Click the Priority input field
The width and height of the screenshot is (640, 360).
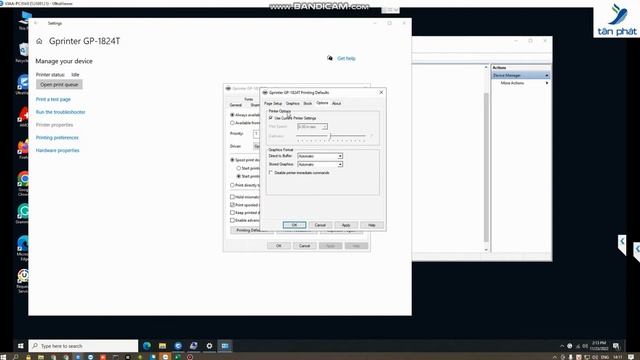[x=256, y=134]
